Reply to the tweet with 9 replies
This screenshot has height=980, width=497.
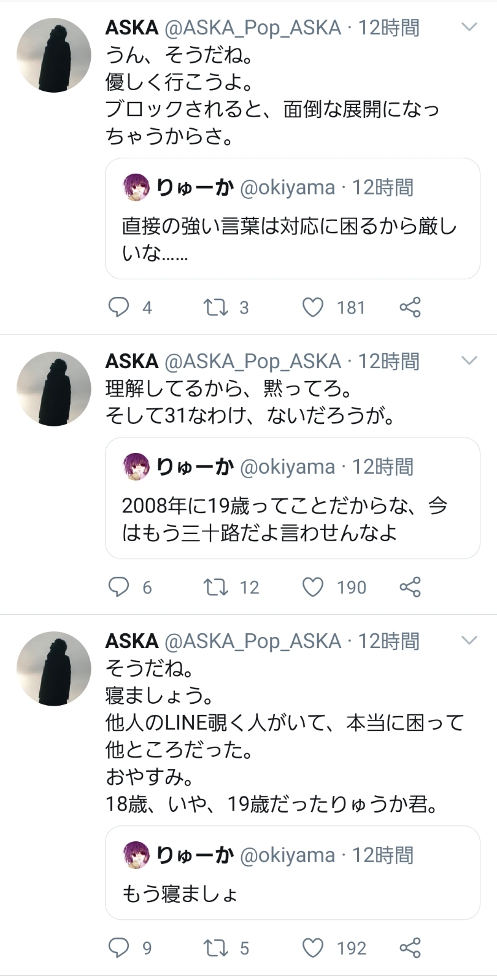[118, 947]
